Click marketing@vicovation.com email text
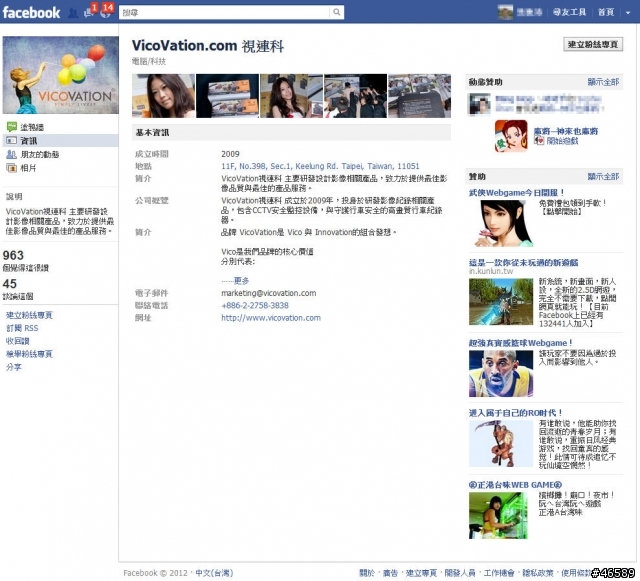This screenshot has height=581, width=640. pos(269,293)
